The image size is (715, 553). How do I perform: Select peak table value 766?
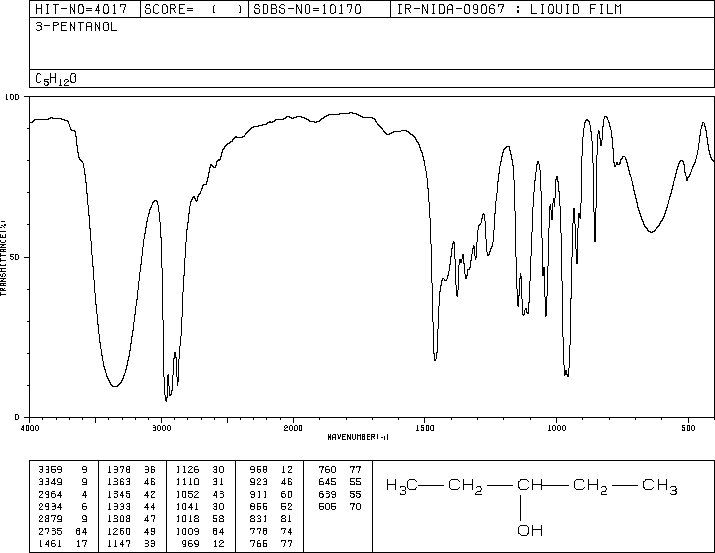[258, 544]
